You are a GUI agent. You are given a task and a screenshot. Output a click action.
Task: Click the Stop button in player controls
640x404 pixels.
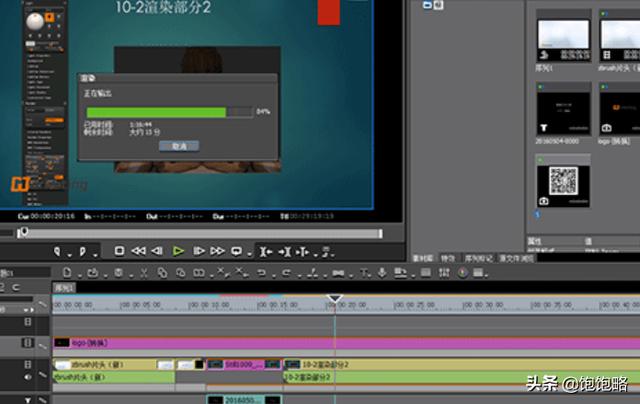119,251
